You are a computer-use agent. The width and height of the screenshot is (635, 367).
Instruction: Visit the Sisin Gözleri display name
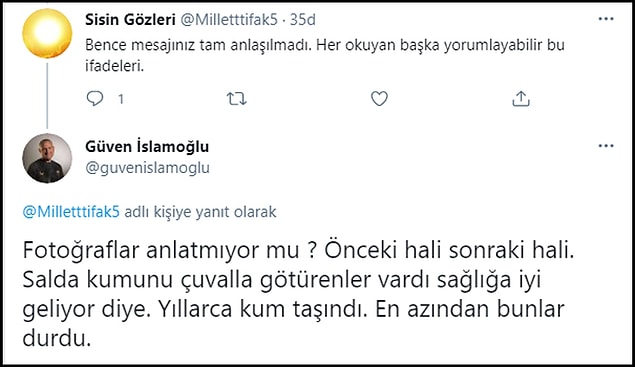(130, 19)
